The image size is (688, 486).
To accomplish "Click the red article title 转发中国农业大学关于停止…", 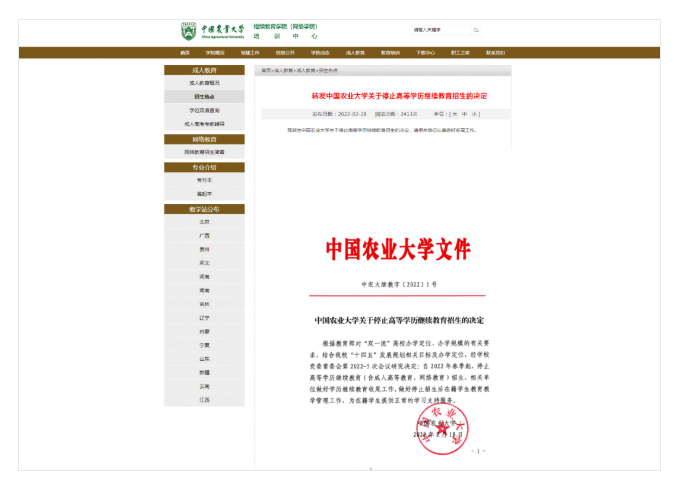I will point(399,96).
